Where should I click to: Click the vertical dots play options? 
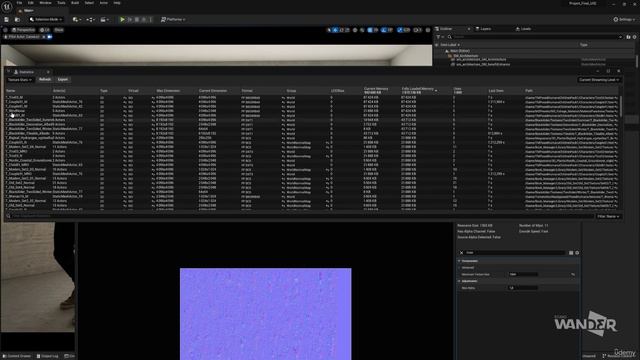[151, 20]
